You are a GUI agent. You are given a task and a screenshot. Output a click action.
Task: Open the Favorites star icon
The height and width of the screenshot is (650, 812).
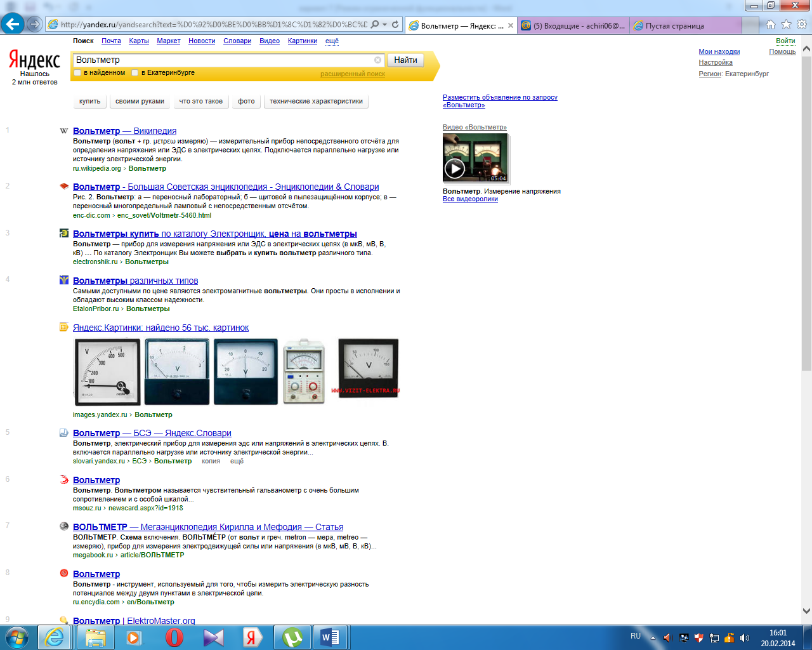pos(786,25)
